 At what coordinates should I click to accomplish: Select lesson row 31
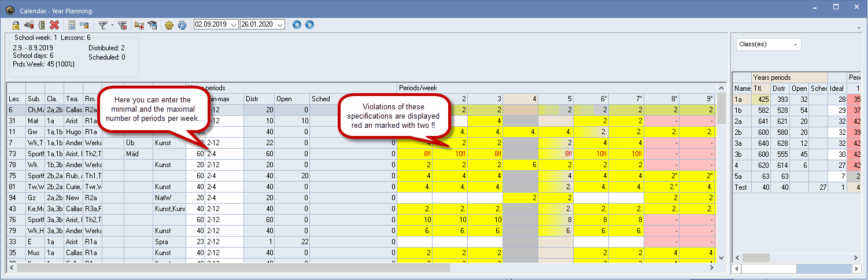(x=16, y=120)
